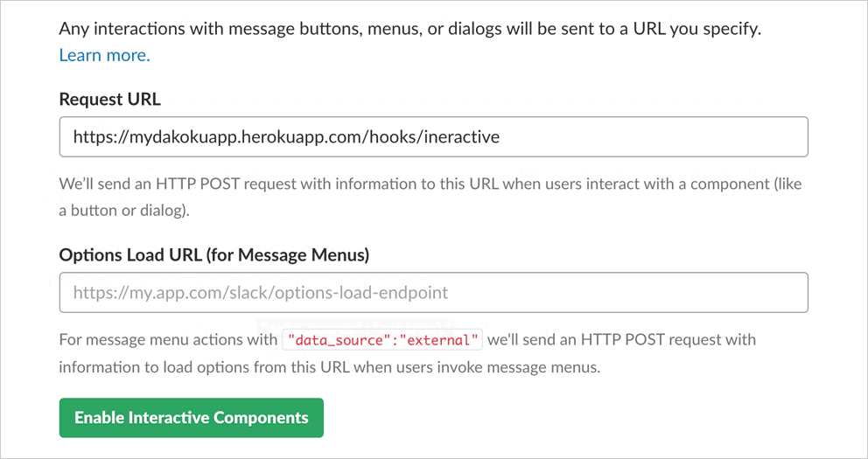Click the Options Load URL heading label
This screenshot has width=868, height=459.
click(x=214, y=255)
